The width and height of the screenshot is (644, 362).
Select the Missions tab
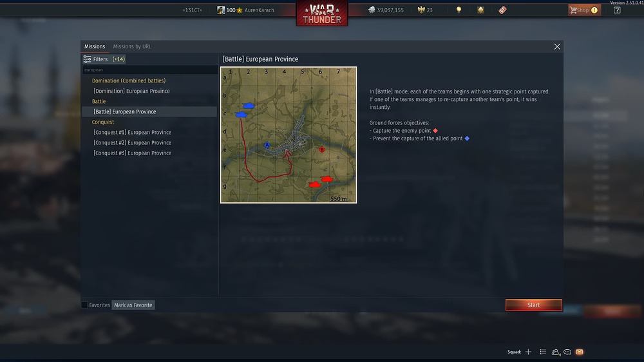[95, 46]
